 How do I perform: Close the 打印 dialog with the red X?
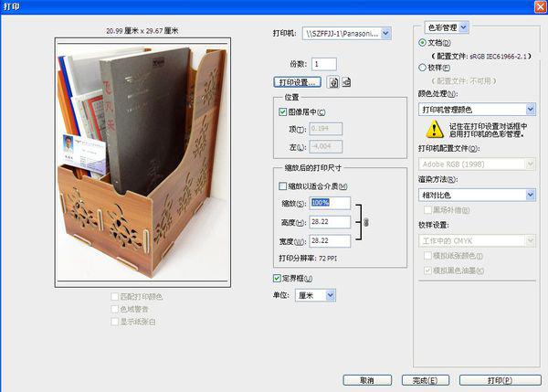(x=541, y=7)
